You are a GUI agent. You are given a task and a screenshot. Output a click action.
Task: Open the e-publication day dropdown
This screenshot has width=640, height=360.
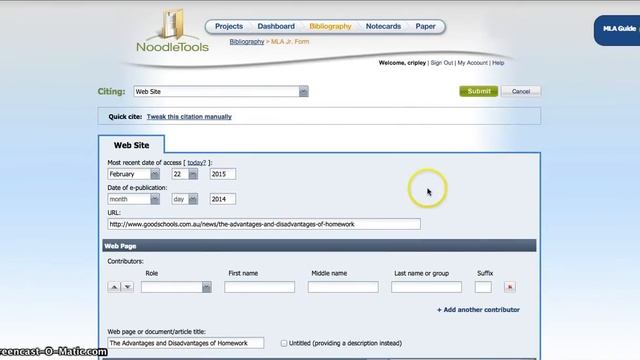pyautogui.click(x=184, y=199)
